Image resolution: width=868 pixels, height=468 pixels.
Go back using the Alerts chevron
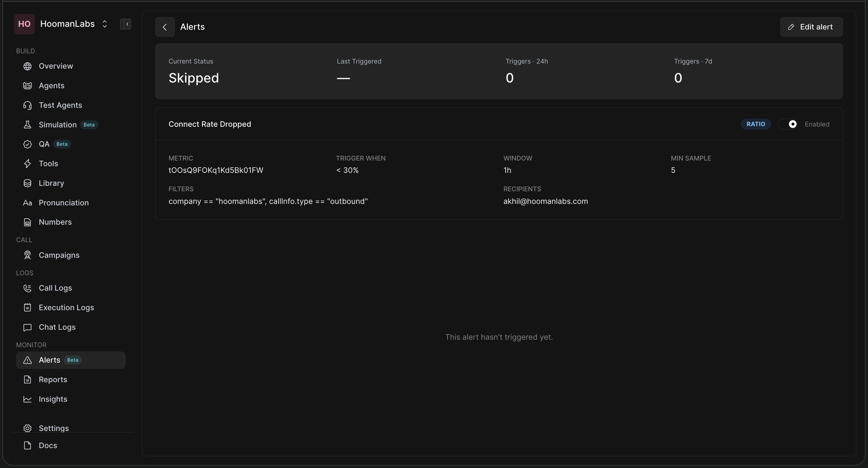point(165,27)
